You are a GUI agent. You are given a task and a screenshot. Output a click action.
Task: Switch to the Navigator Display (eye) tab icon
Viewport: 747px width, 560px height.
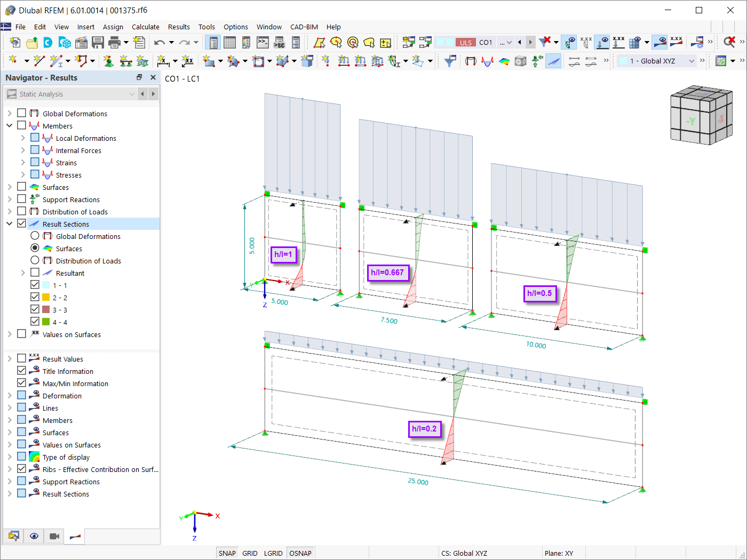34,536
